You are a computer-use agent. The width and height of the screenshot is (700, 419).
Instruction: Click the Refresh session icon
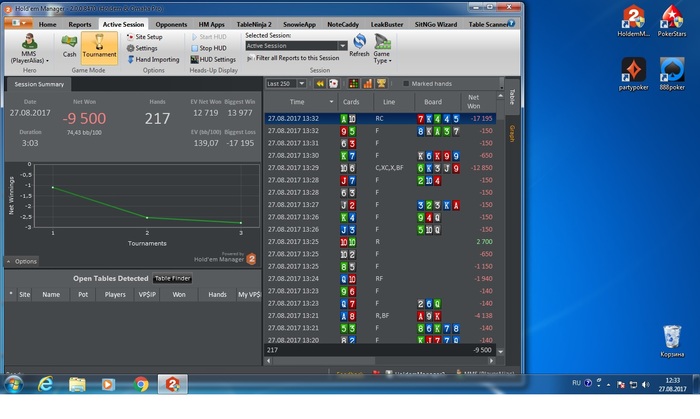tap(359, 46)
